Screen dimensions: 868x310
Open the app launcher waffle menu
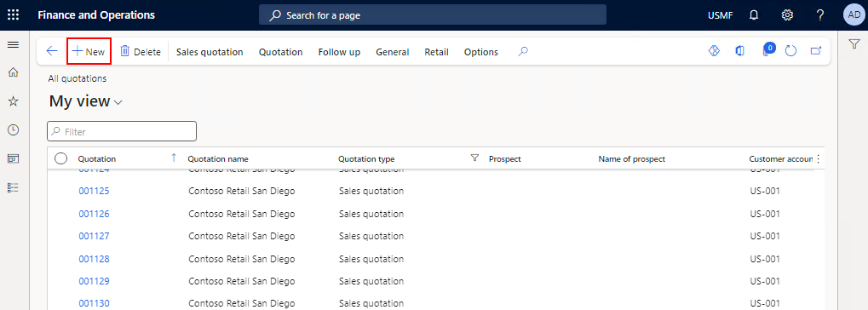click(14, 15)
